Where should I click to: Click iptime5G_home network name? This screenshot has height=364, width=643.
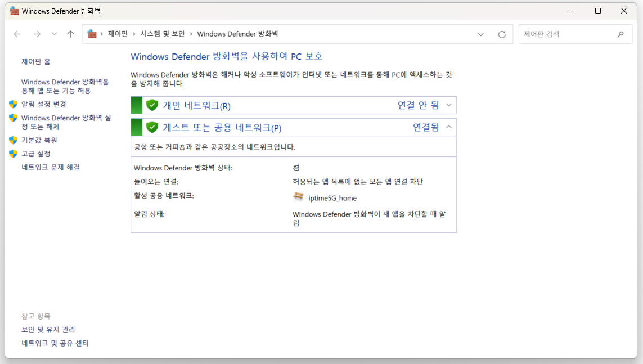pyautogui.click(x=332, y=199)
